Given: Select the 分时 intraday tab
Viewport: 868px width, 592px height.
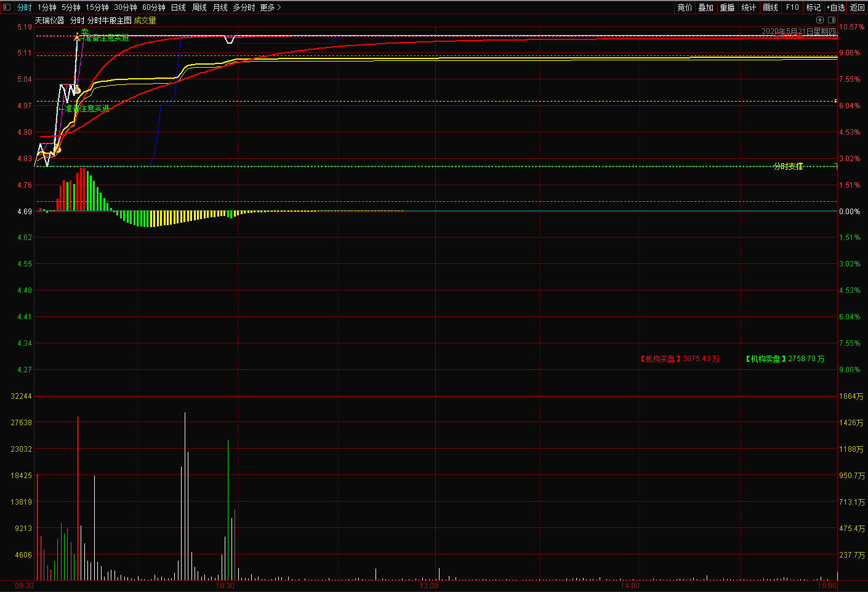Looking at the screenshot, I should (x=24, y=7).
